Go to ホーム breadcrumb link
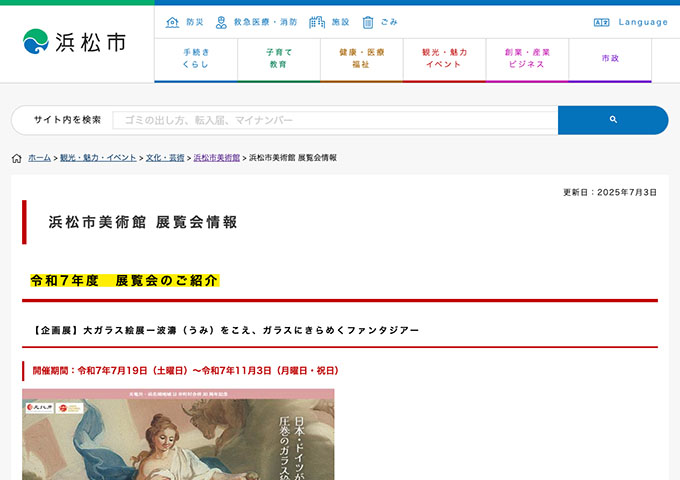Screen dimensions: 680x480 coord(39,158)
